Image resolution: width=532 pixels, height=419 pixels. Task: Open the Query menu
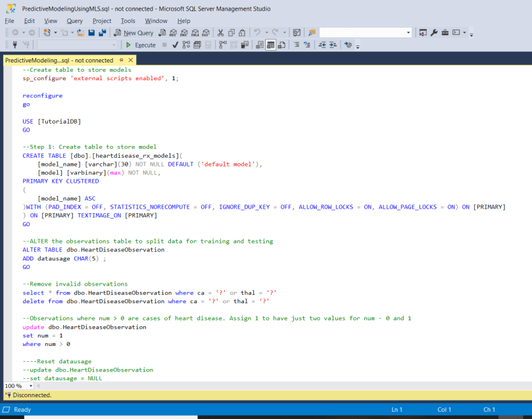tap(74, 20)
